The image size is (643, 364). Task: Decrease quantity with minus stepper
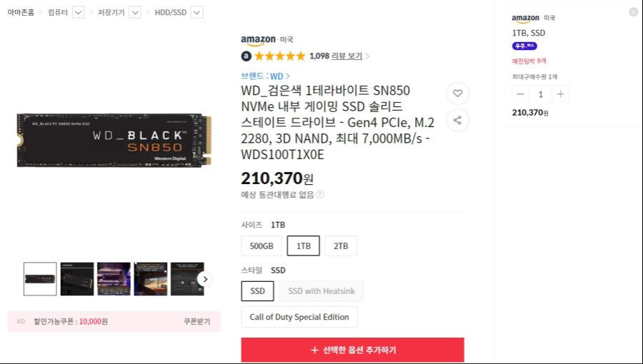tap(520, 94)
